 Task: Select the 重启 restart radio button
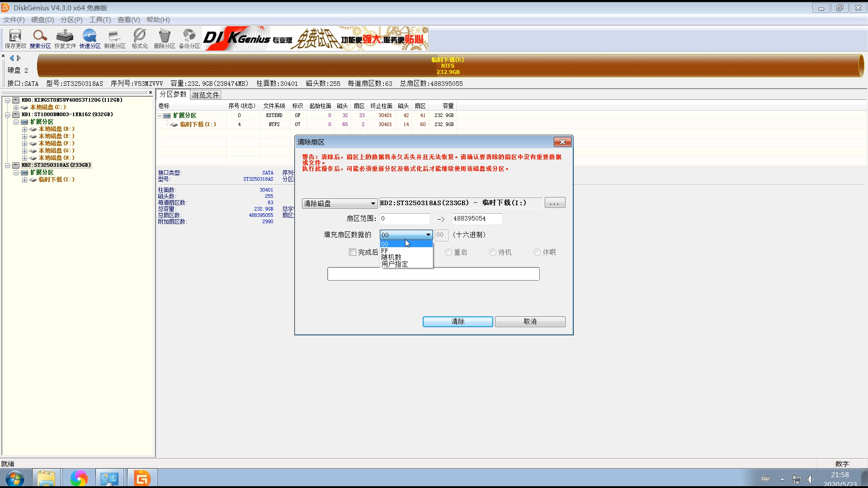pos(448,252)
